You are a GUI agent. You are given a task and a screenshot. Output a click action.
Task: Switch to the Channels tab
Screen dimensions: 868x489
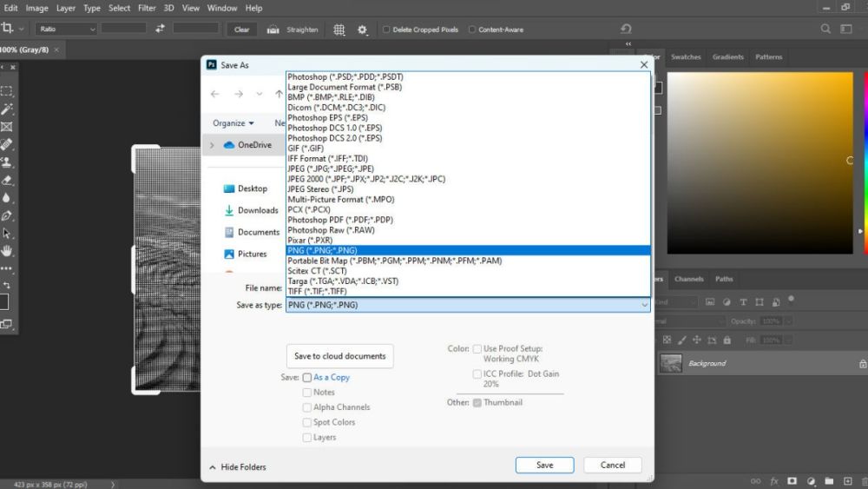688,279
